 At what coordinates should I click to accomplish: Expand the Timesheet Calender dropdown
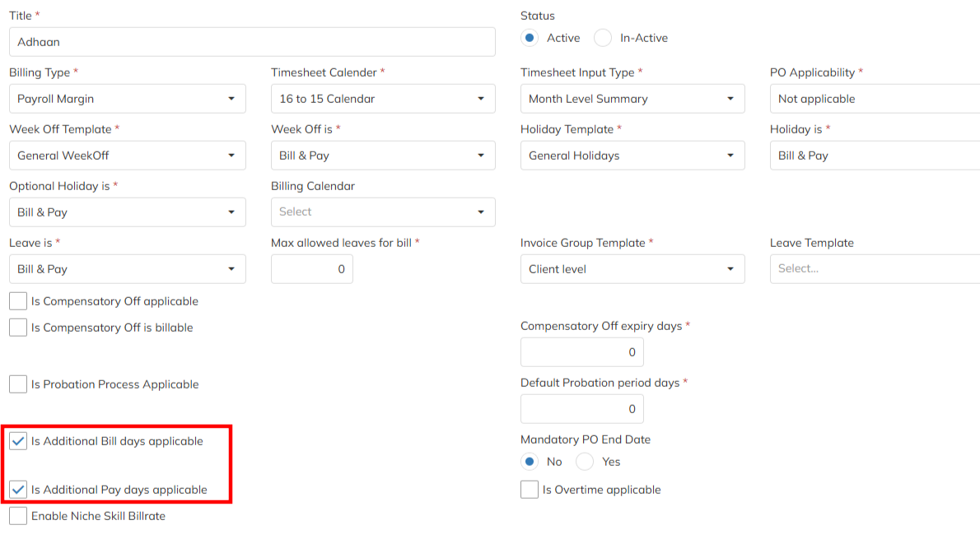[x=383, y=99]
